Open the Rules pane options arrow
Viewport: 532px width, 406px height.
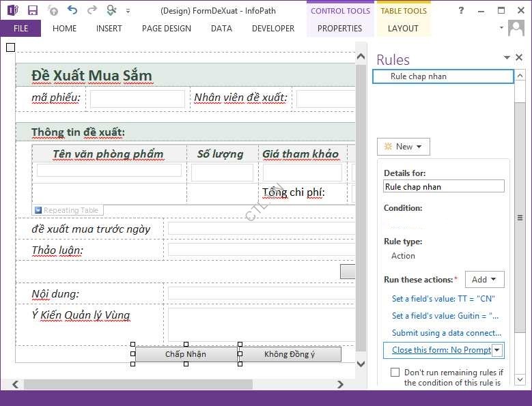click(x=507, y=58)
